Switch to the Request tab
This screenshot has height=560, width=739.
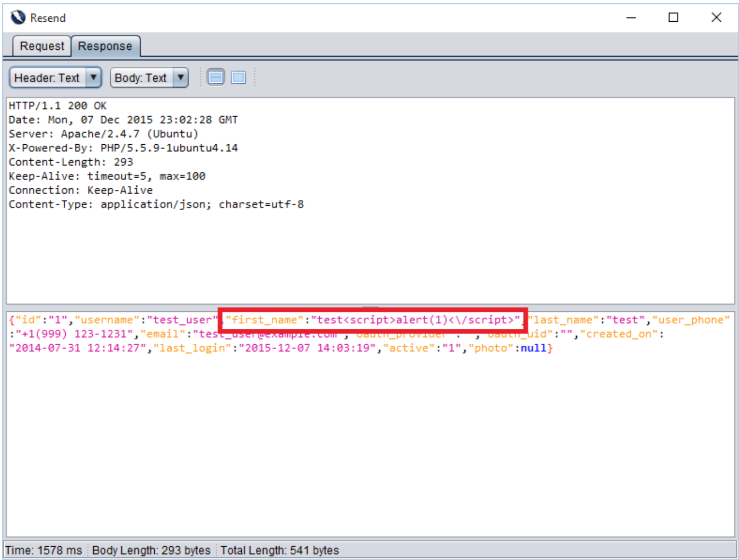[41, 46]
